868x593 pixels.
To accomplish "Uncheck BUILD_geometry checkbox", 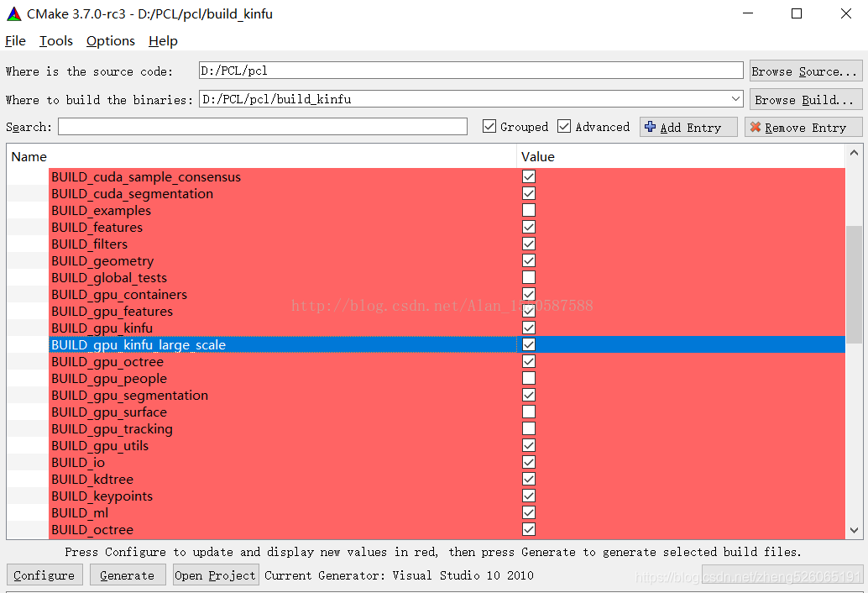I will click(529, 260).
